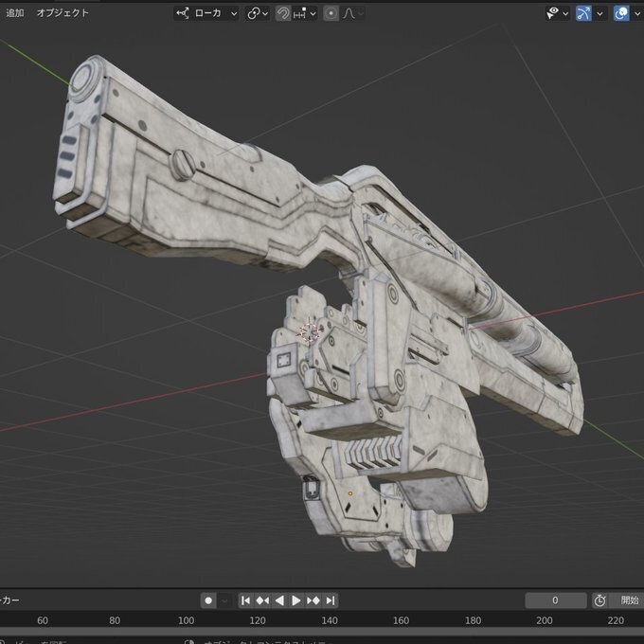Screen dimensions: 644x644
Task: Jump to the next keyframe
Action: point(313,600)
